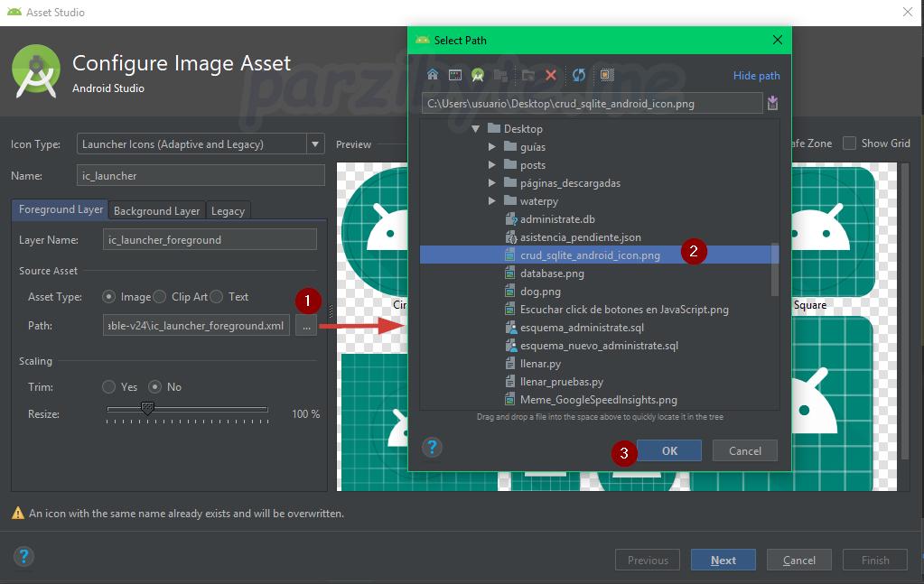Switch to the Background Layer tab

pyautogui.click(x=156, y=210)
